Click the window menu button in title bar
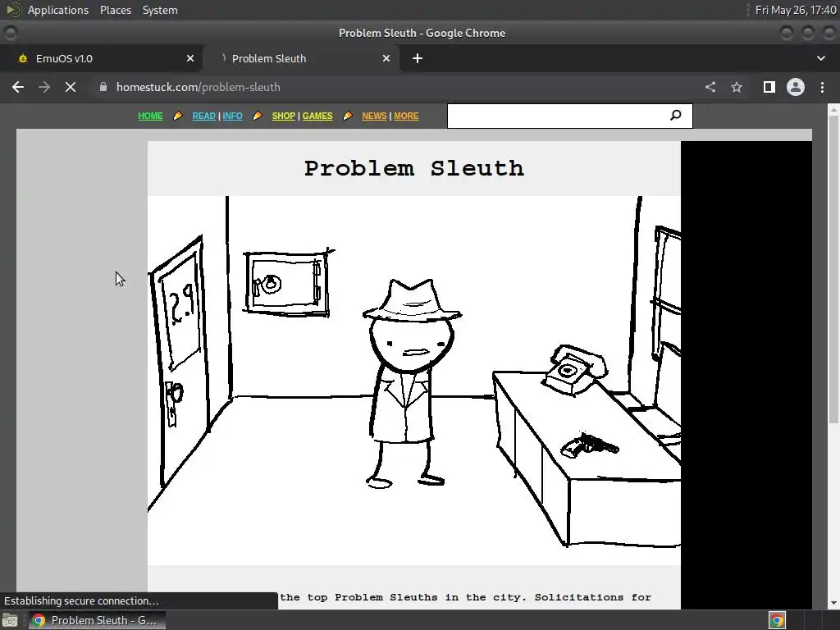The height and width of the screenshot is (630, 840). point(10,33)
